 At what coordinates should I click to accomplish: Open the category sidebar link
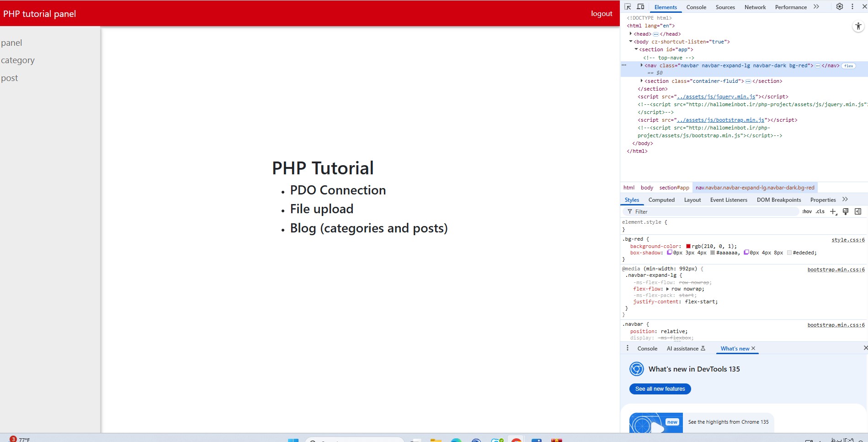[18, 60]
